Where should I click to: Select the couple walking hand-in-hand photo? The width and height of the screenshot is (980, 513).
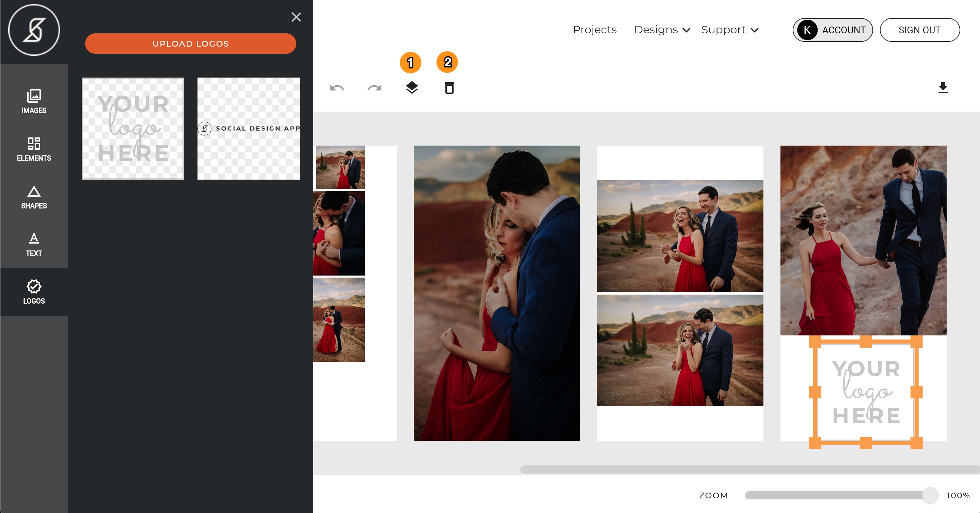point(863,240)
